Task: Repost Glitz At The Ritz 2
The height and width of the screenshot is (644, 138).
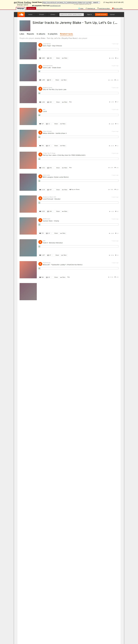Action: click(49, 102)
